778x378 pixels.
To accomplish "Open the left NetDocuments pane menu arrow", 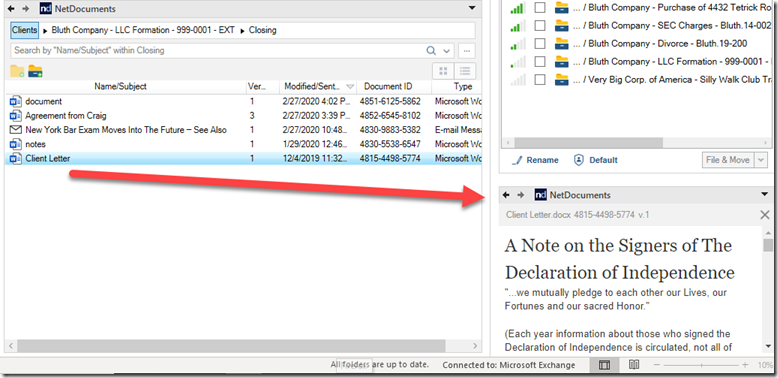I will (471, 7).
